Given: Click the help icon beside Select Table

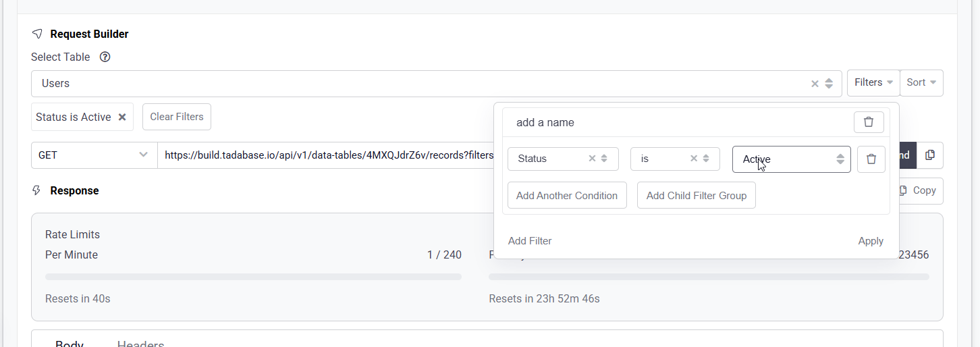Looking at the screenshot, I should (105, 57).
